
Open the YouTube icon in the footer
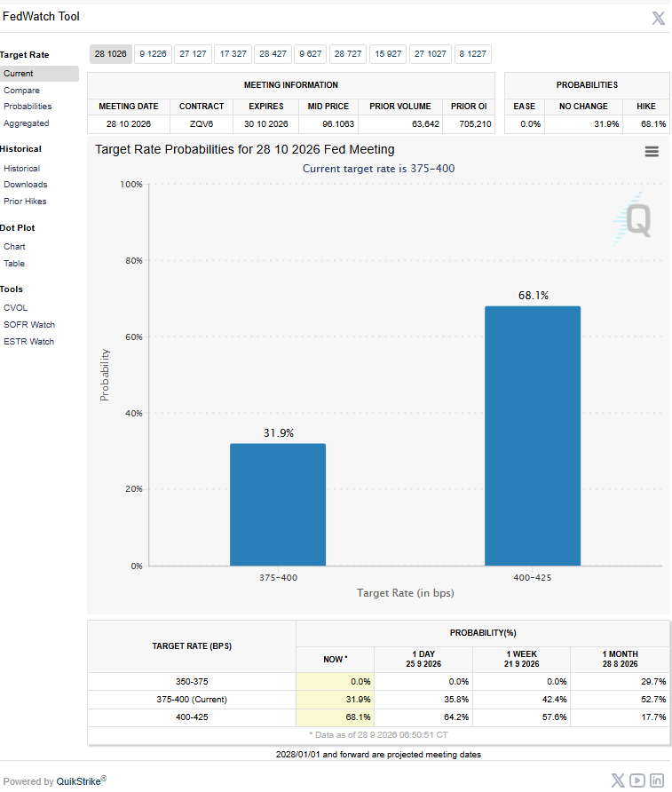coord(637,780)
